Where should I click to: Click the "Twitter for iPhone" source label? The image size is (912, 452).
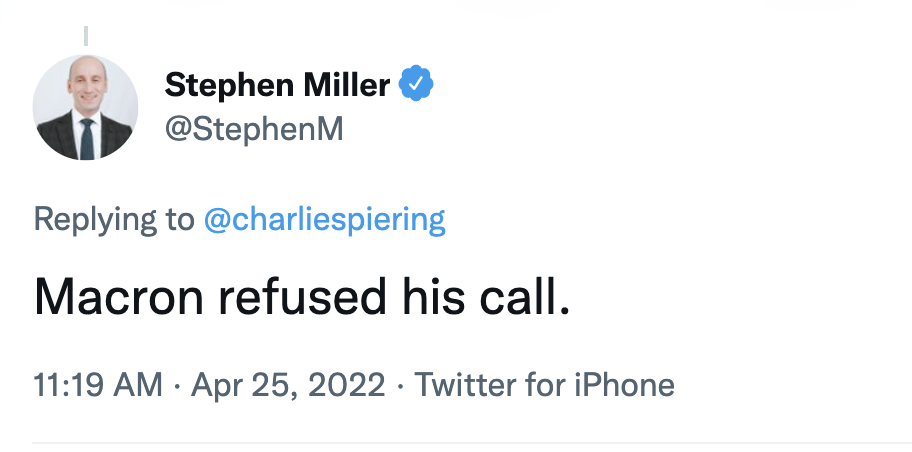544,384
